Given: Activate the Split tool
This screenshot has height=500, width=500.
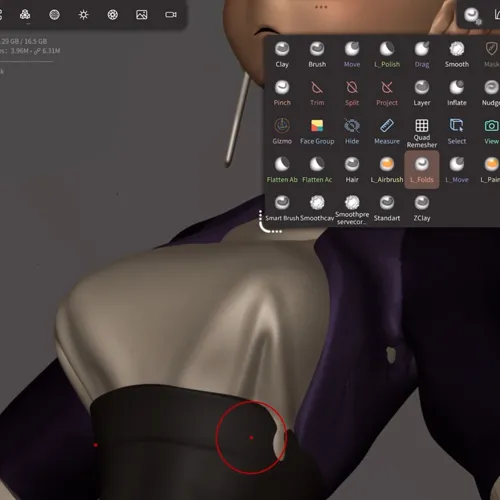Looking at the screenshot, I should tap(352, 93).
